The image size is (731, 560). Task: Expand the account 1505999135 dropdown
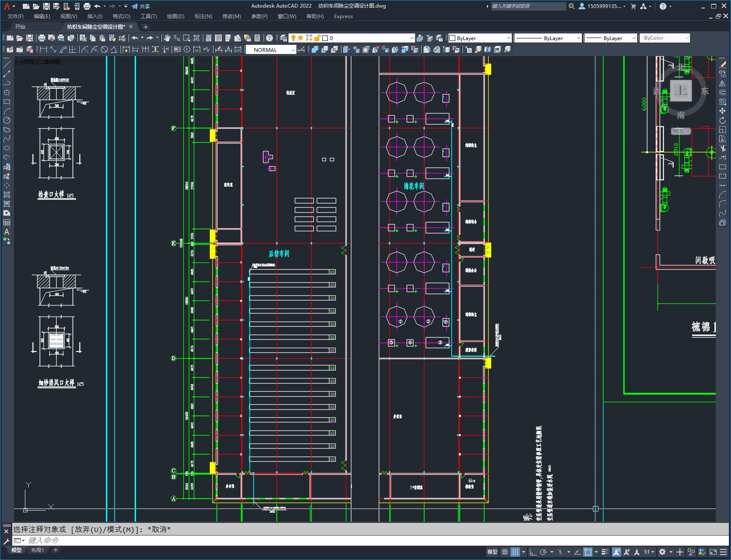click(602, 6)
